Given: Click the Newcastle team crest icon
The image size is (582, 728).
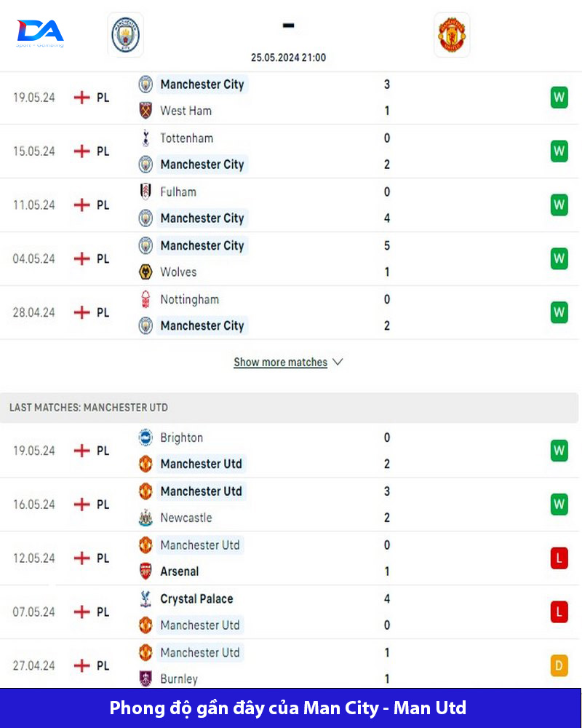Looking at the screenshot, I should click(x=145, y=517).
